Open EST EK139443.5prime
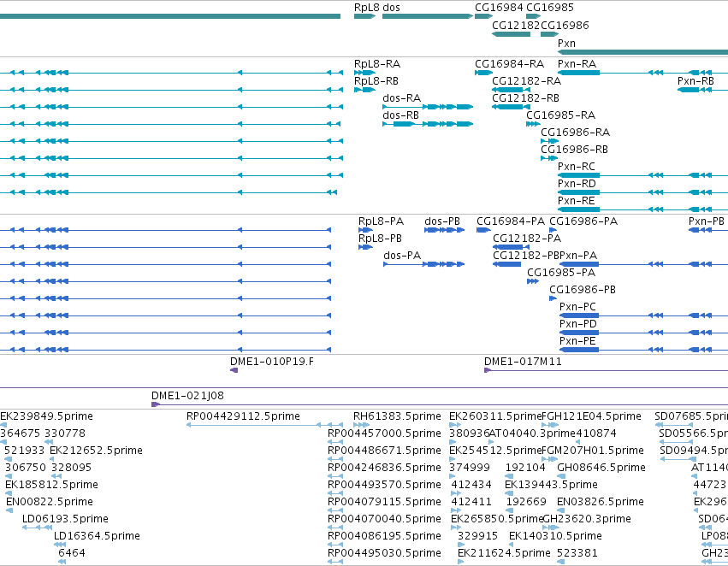 551,485
